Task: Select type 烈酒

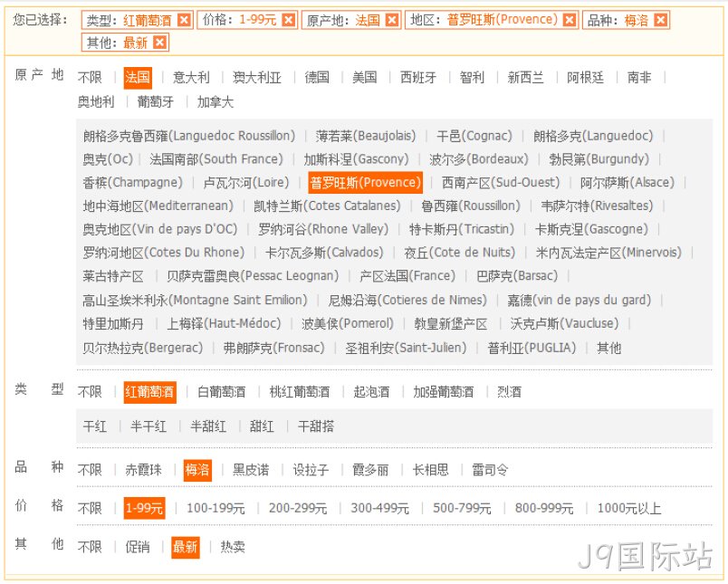Action: (509, 392)
